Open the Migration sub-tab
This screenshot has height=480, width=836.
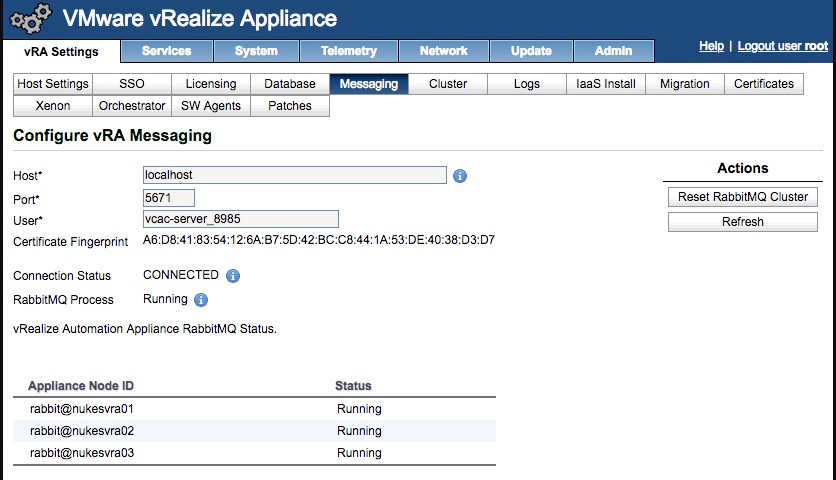pyautogui.click(x=685, y=84)
